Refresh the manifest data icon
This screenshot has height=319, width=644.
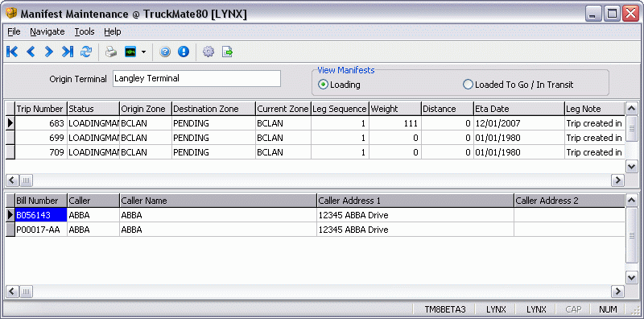click(x=86, y=52)
